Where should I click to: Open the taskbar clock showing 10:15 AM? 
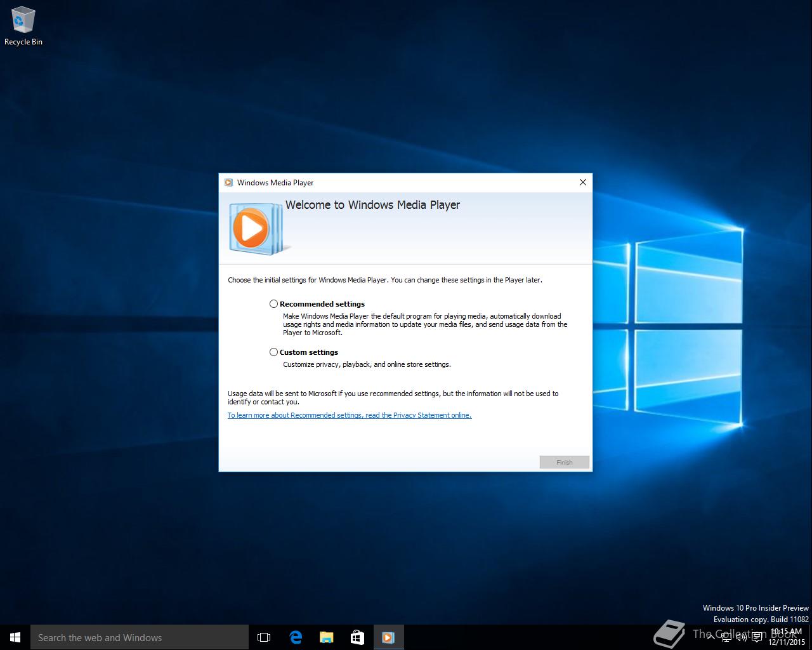(x=787, y=637)
